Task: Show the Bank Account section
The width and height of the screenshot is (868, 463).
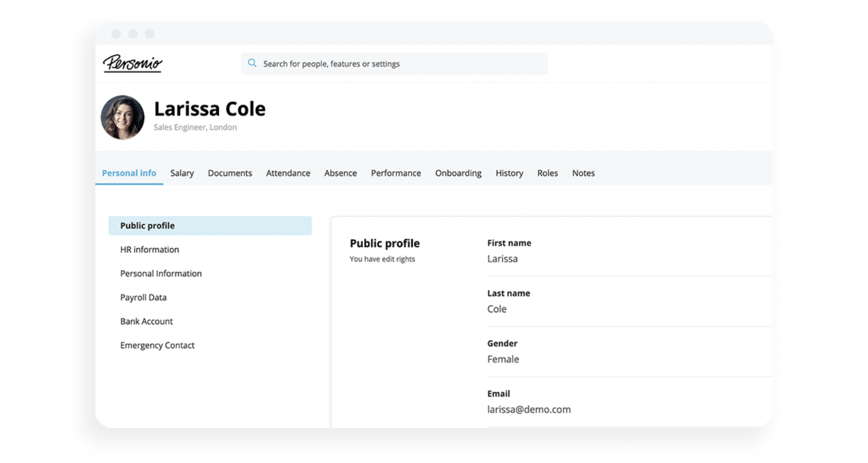Action: 147,321
